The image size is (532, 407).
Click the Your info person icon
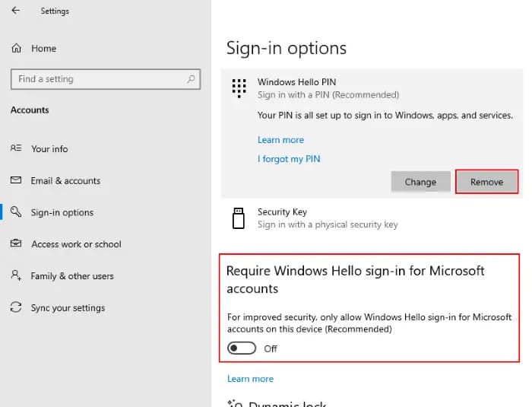point(16,149)
